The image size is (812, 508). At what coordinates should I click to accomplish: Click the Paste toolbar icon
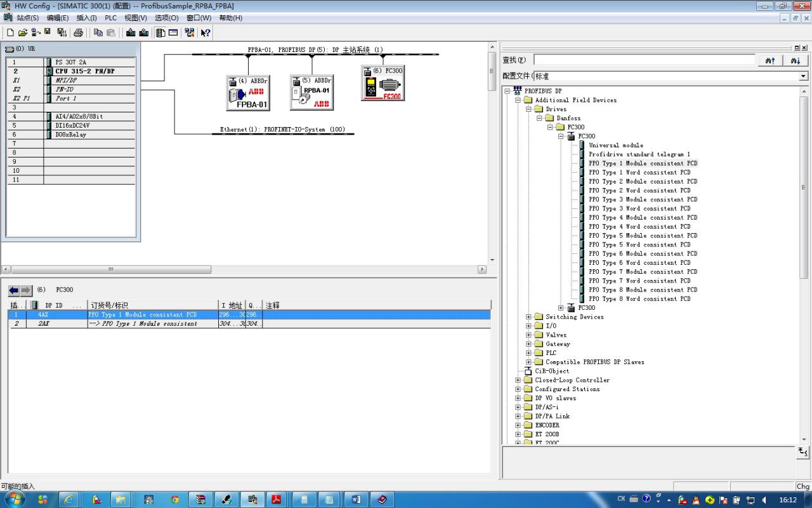point(111,32)
